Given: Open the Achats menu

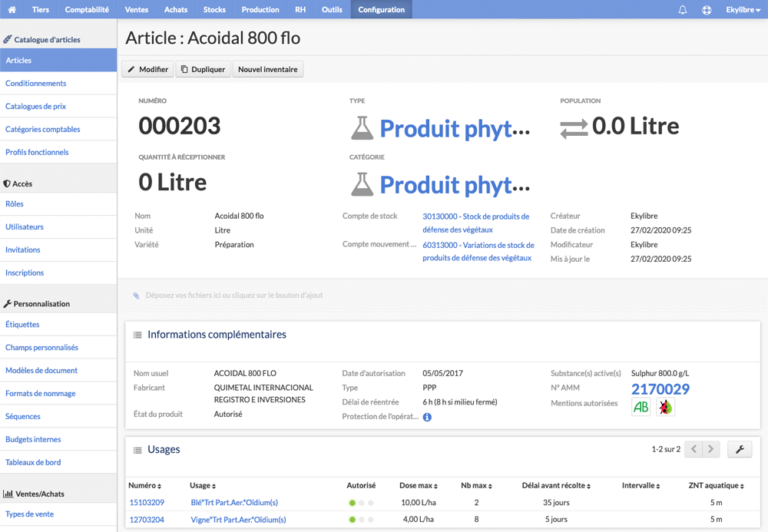Looking at the screenshot, I should click(x=176, y=9).
